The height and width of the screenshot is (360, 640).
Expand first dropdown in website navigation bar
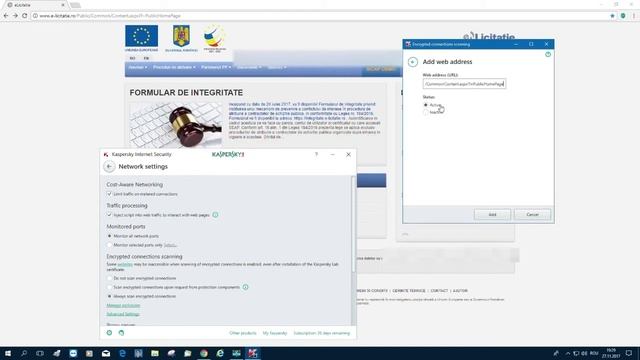(x=138, y=67)
